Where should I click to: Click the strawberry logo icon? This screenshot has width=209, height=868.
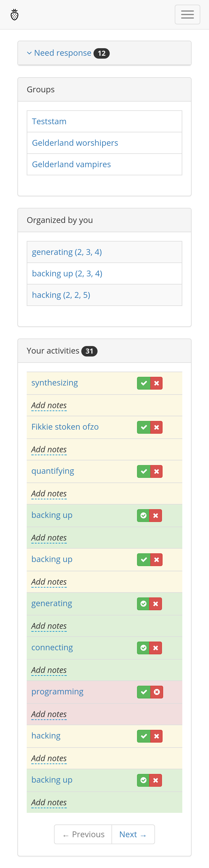[15, 15]
